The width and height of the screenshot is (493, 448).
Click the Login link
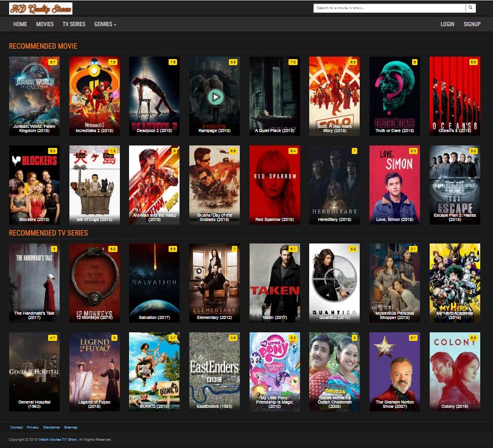[447, 24]
